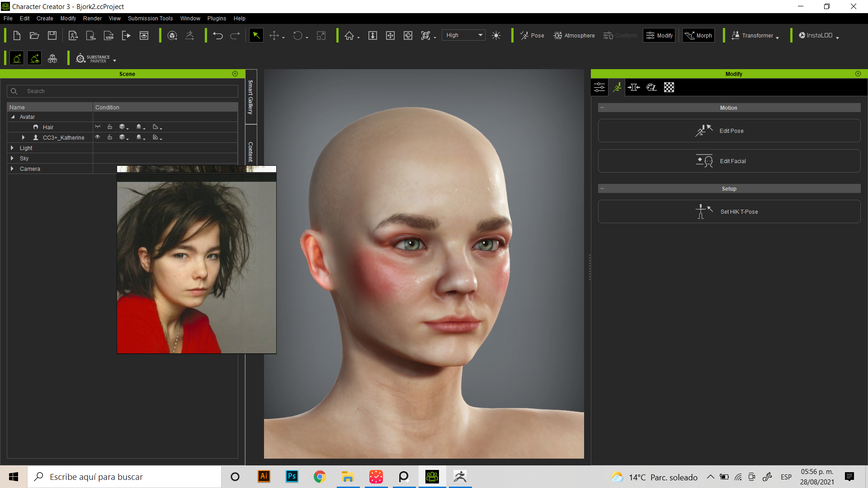Click the render preview eye-window icon
868x488 pixels.
(x=144, y=36)
